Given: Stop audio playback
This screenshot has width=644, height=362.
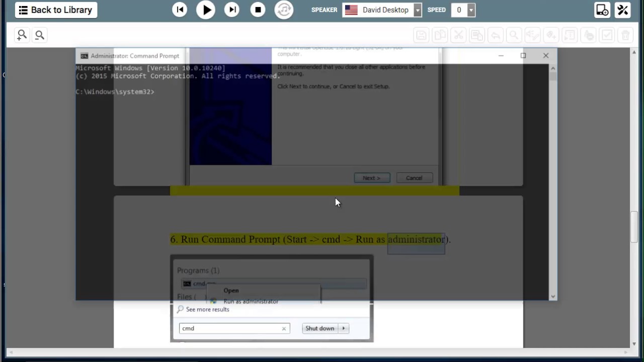Looking at the screenshot, I should [x=258, y=10].
